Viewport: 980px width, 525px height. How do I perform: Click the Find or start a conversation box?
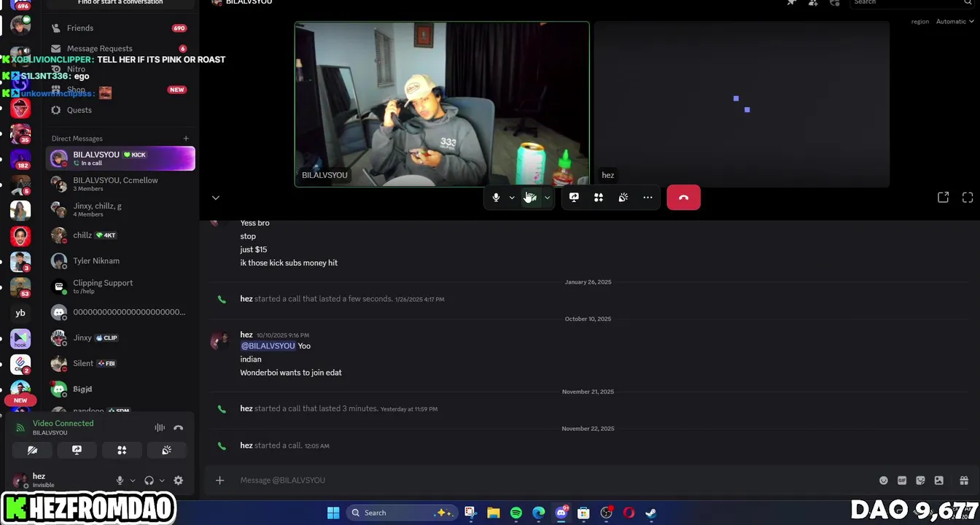120,3
